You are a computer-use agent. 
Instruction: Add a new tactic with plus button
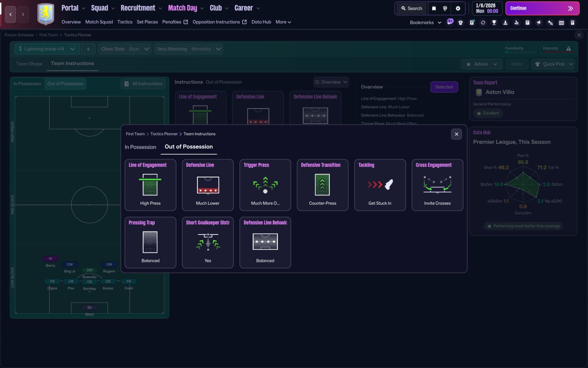88,49
